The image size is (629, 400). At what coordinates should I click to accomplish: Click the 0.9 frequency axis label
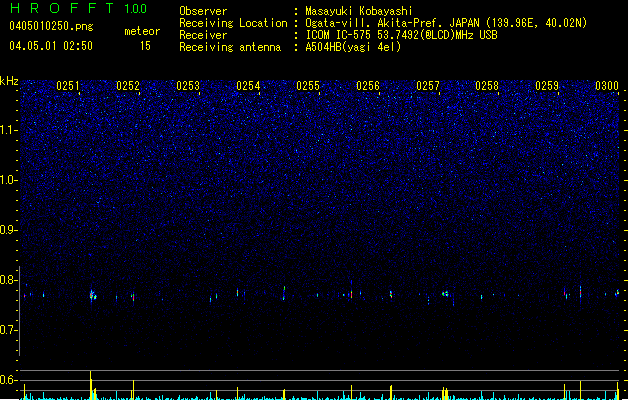[x=8, y=230]
